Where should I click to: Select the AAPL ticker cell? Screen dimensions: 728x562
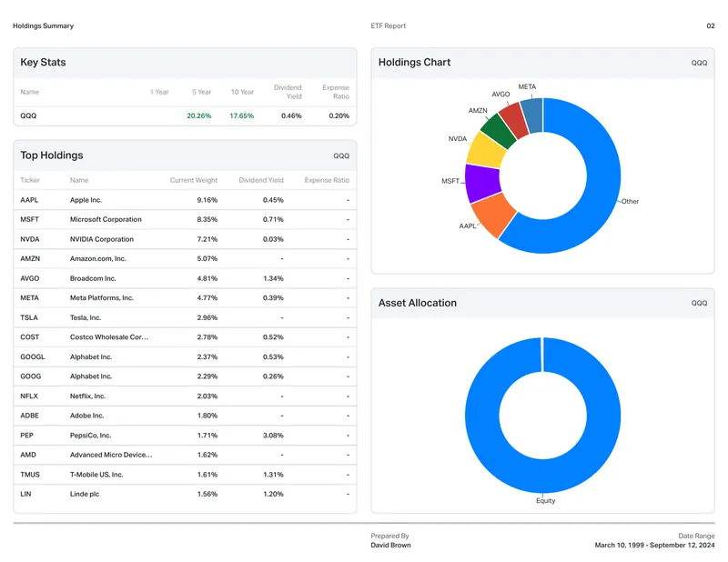[x=29, y=200]
